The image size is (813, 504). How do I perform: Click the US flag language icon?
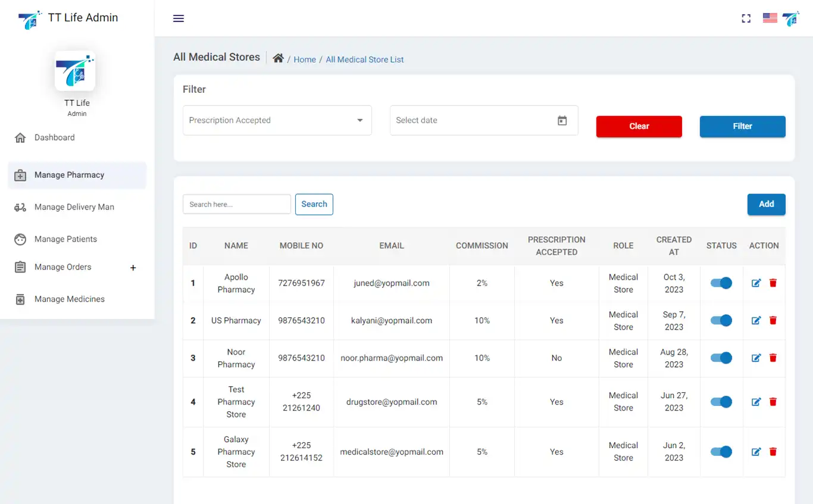[770, 18]
